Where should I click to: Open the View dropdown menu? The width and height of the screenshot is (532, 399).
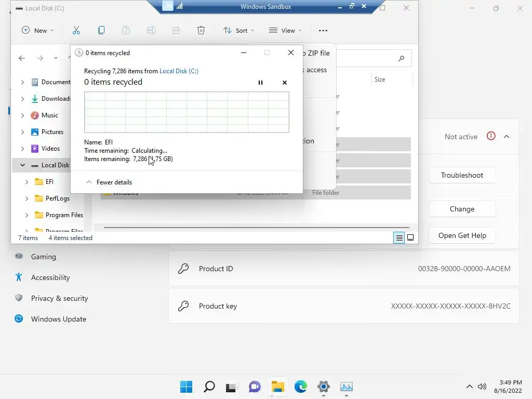(x=285, y=30)
